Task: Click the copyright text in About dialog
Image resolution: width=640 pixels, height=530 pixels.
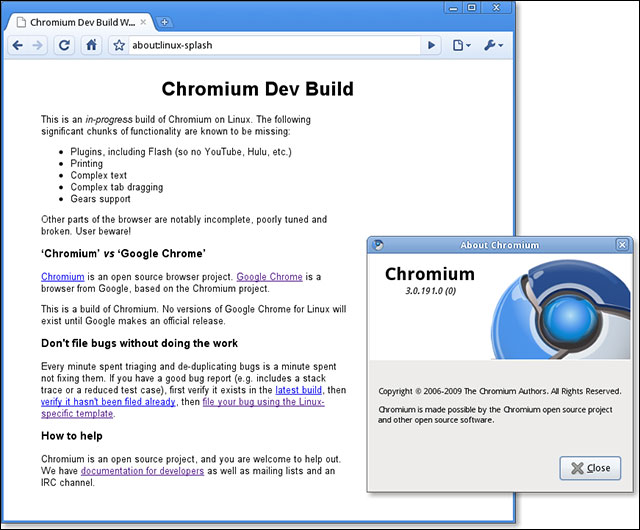Action: tap(499, 391)
